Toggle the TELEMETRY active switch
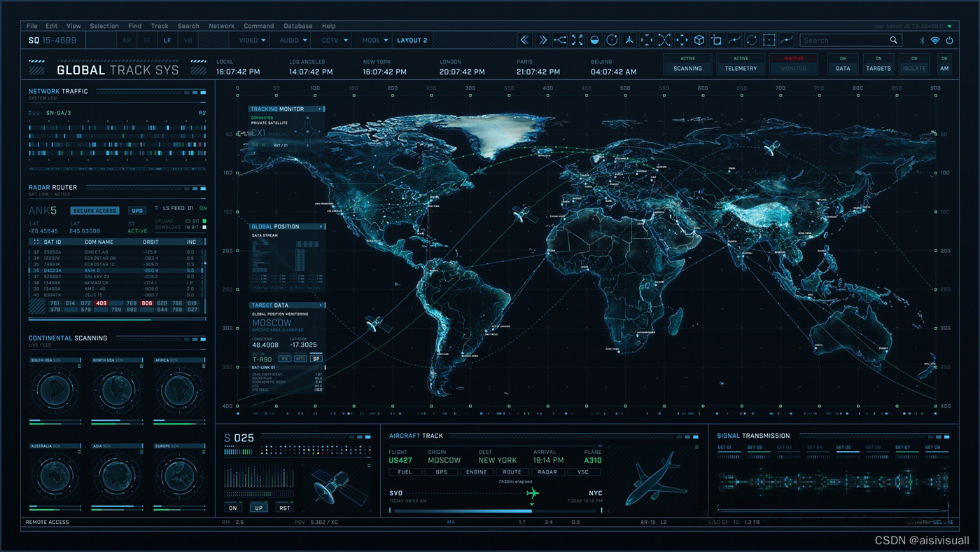 pyautogui.click(x=741, y=64)
